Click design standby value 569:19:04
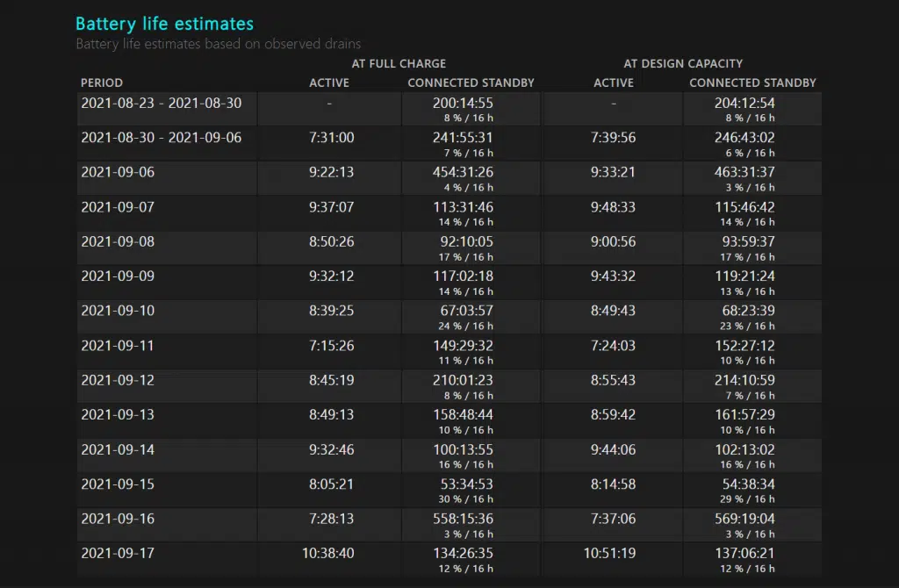This screenshot has height=588, width=899. point(744,519)
